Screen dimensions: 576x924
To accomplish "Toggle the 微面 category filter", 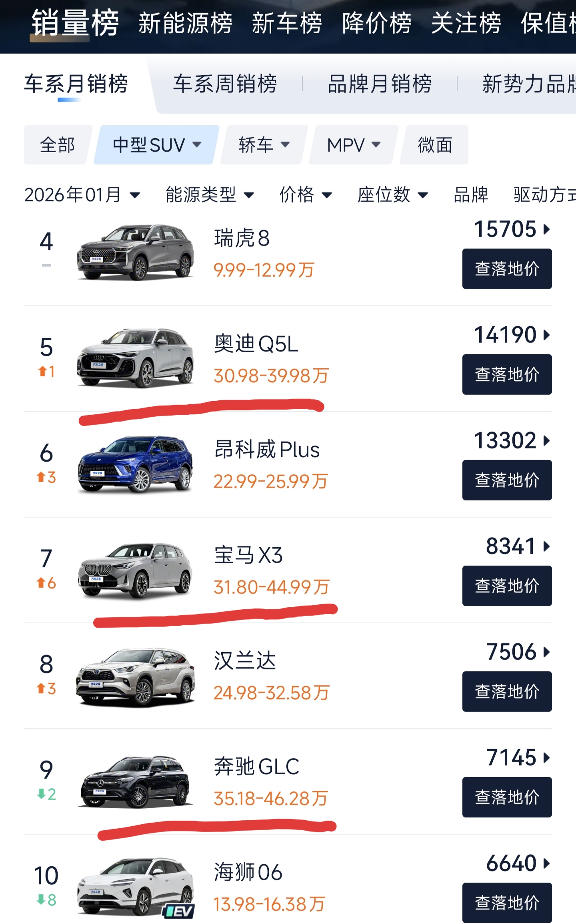I will 435,145.
